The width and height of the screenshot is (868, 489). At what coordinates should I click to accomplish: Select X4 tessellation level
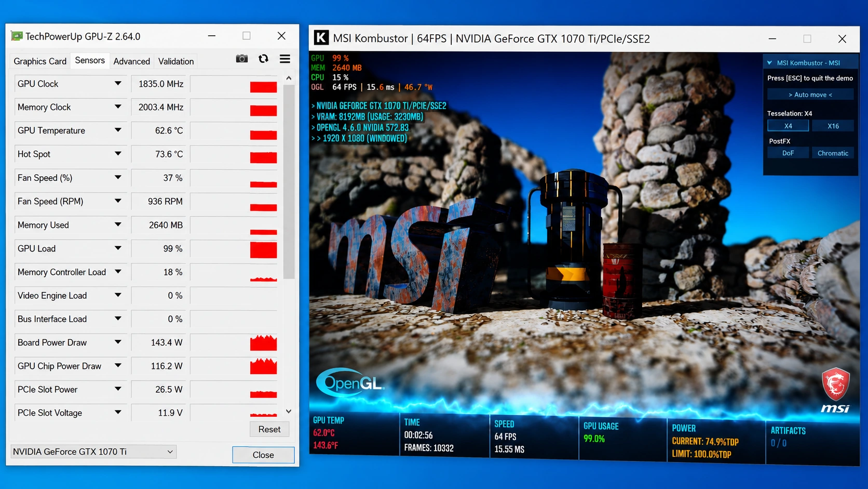788,126
